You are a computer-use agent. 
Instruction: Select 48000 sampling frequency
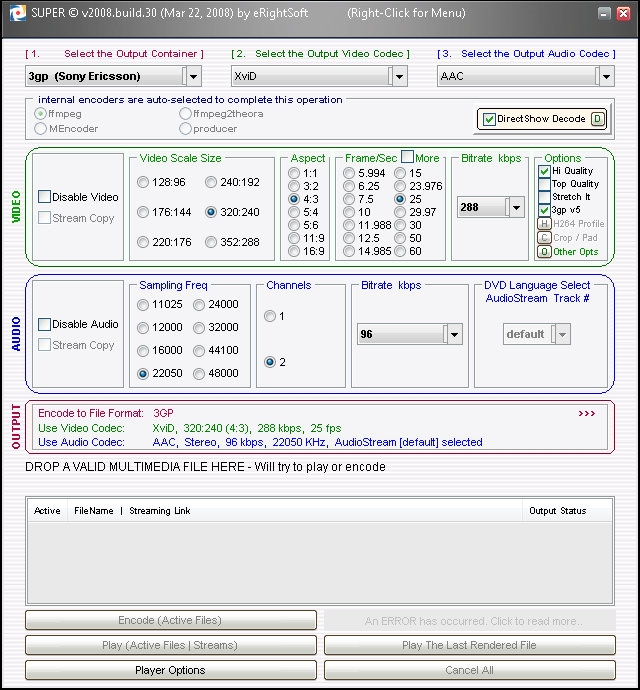(x=199, y=374)
